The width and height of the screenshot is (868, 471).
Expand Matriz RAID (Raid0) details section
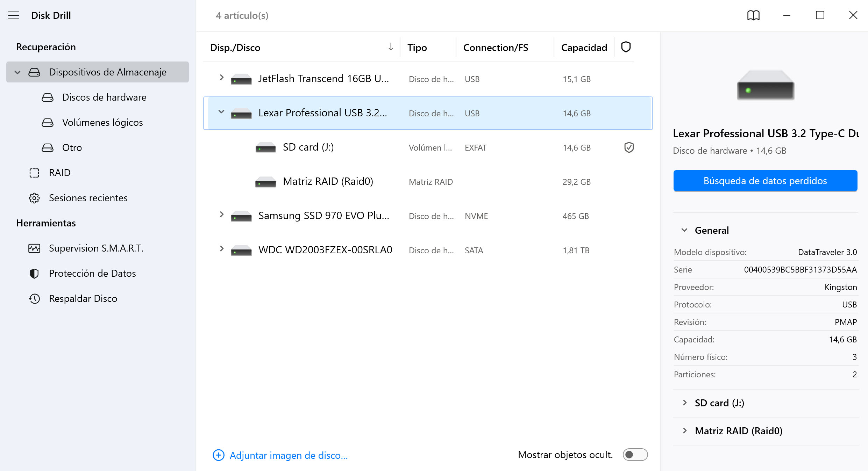pyautogui.click(x=684, y=430)
